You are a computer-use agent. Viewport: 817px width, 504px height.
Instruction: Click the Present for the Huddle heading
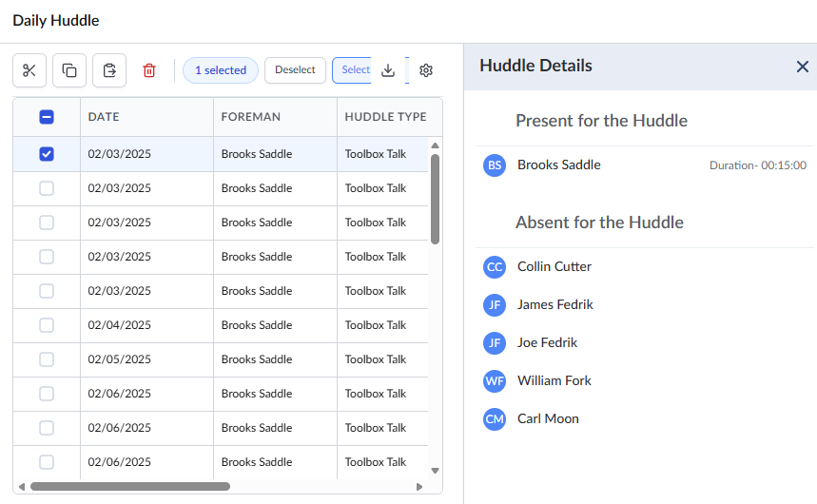point(601,121)
